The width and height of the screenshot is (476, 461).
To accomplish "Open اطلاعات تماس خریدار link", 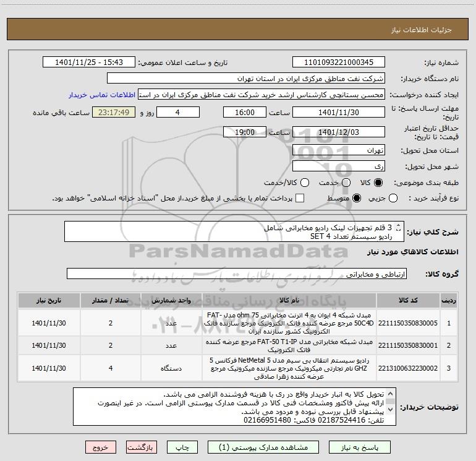I will (102, 95).
